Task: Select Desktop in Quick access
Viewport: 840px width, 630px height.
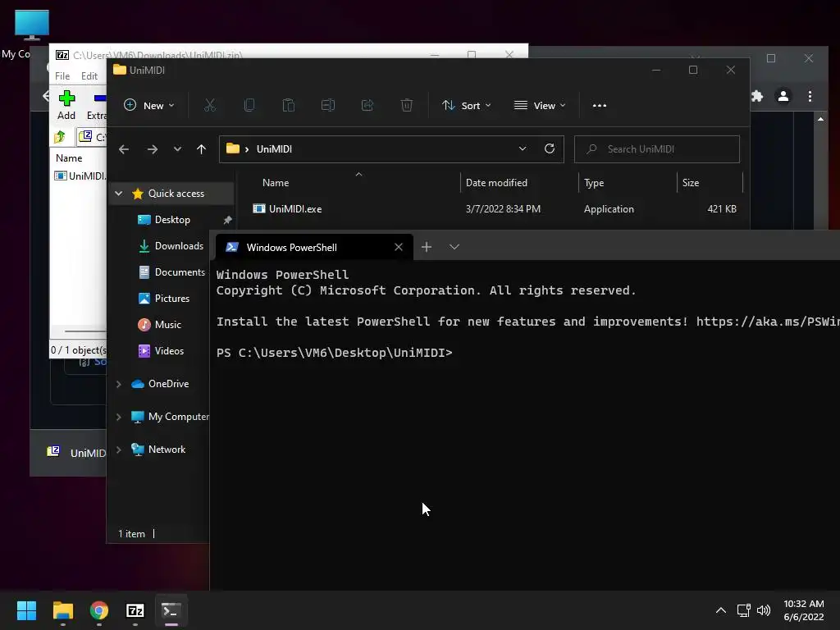Action: (172, 220)
